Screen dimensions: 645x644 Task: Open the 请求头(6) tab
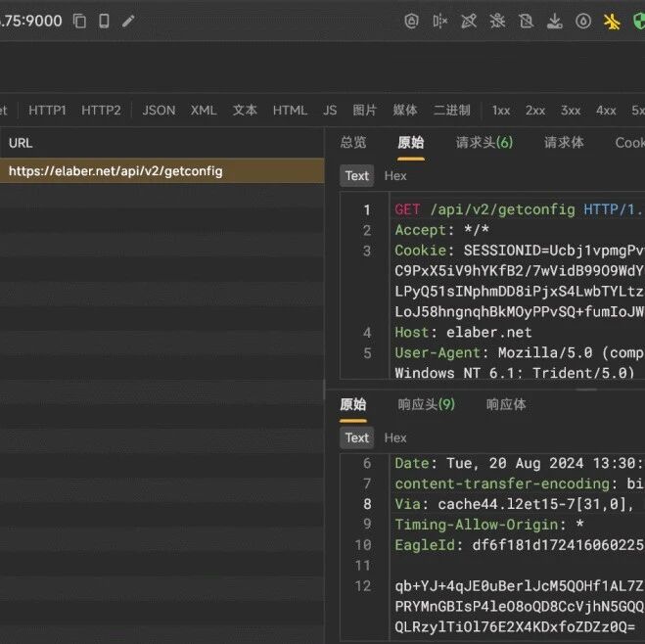tap(484, 143)
